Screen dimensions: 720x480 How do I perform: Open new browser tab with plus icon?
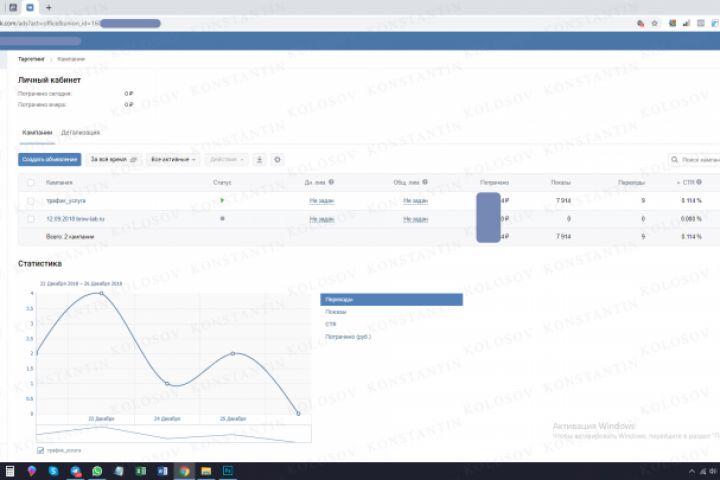[x=49, y=7]
